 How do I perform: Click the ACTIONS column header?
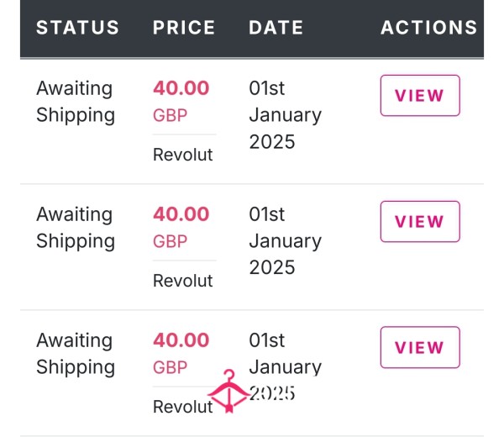click(428, 28)
